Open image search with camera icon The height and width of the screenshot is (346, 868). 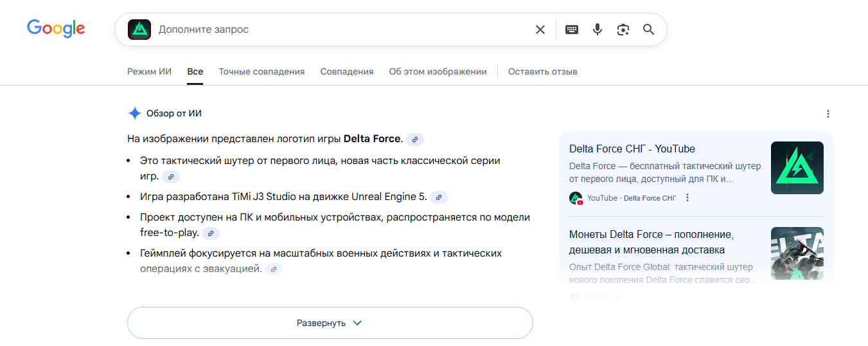pyautogui.click(x=623, y=30)
